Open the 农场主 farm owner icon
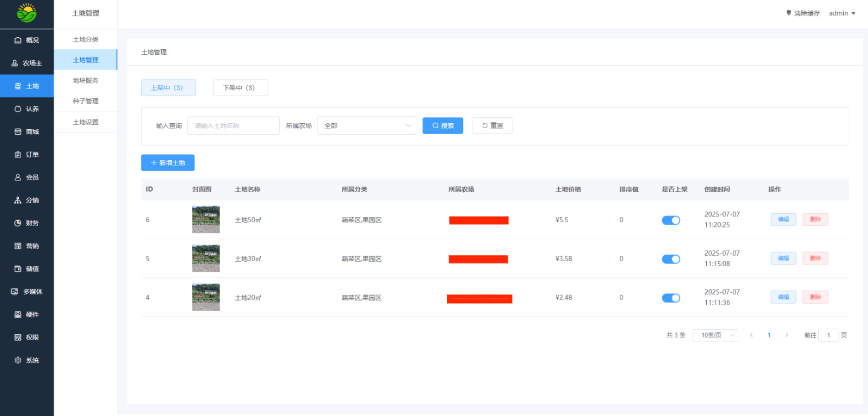 click(x=15, y=63)
